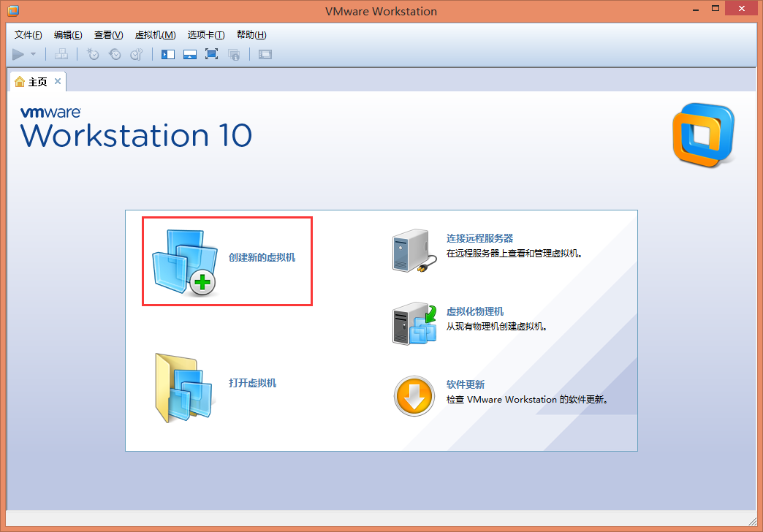Click the 虚拟化物理机 link

click(x=475, y=311)
